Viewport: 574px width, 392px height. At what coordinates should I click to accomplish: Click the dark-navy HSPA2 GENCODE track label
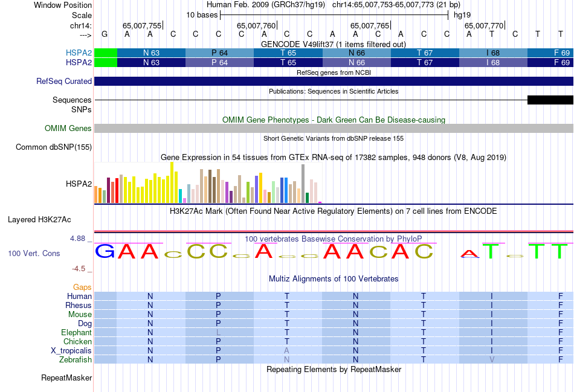coord(79,62)
